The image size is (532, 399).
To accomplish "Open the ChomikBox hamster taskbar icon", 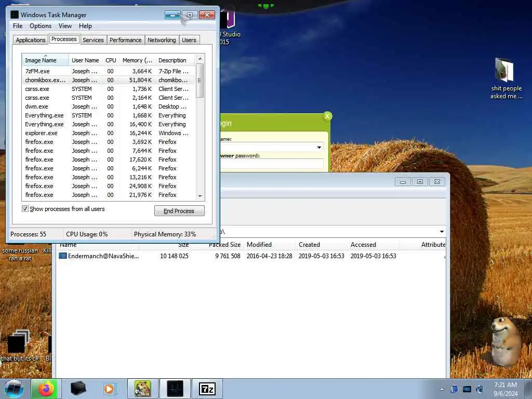I will (x=142, y=389).
